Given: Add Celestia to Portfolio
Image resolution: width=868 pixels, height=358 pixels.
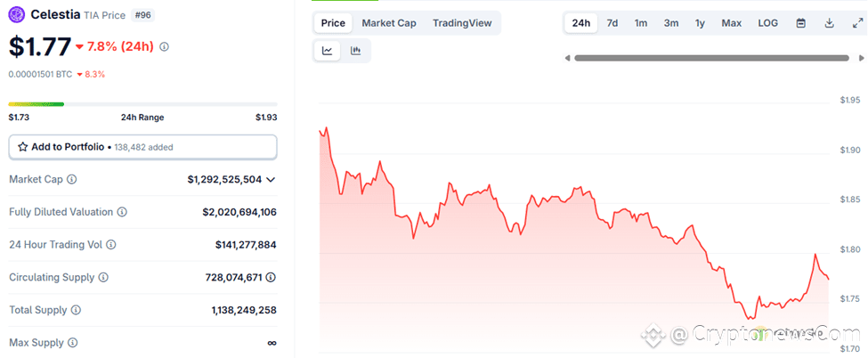Looking at the screenshot, I should pyautogui.click(x=142, y=147).
